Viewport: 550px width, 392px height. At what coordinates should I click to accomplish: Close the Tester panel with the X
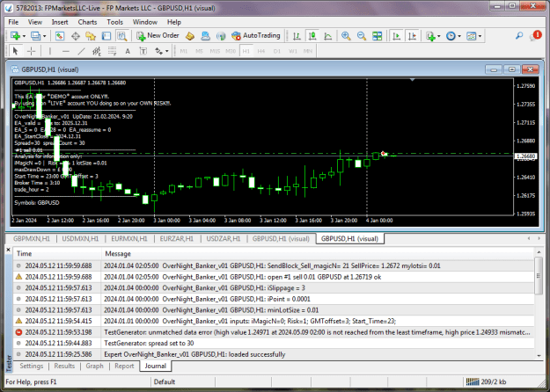[x=9, y=250]
